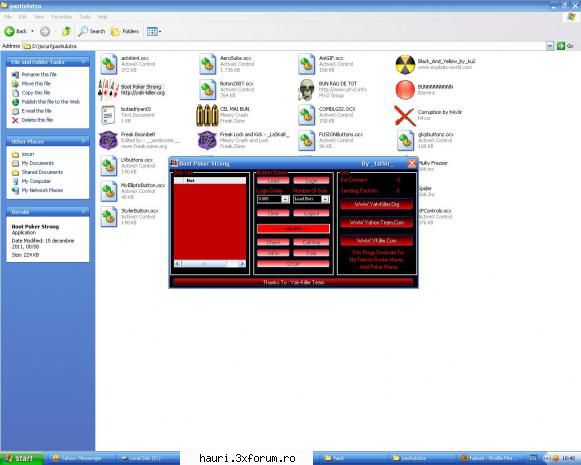Screen dimensions: 581x465
Task: Click Logout button in Boot Poker Strong
Action: coord(311,213)
